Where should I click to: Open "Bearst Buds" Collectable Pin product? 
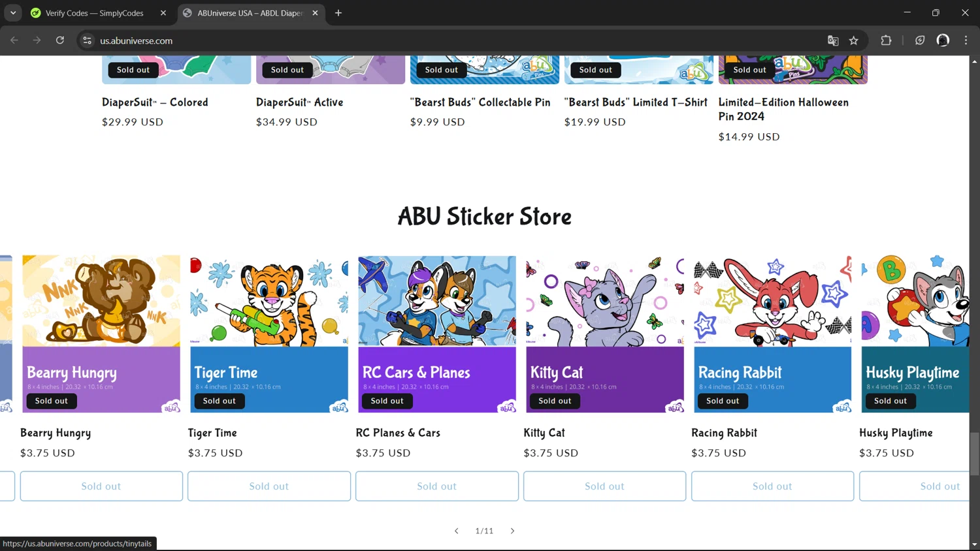[x=480, y=102]
